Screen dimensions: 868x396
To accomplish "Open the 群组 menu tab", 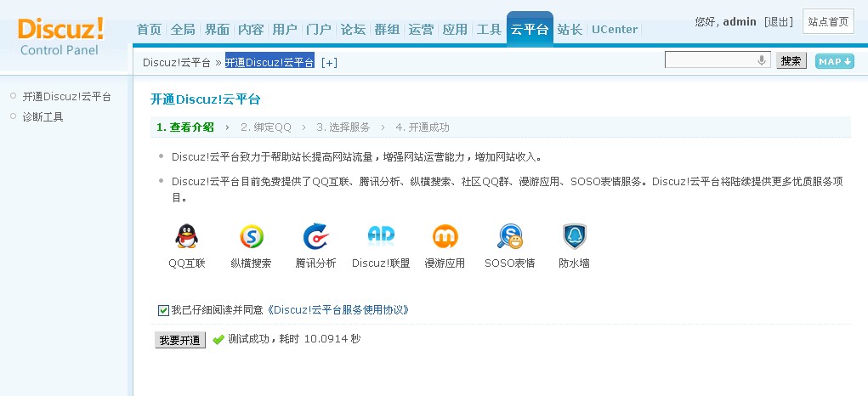I will (387, 29).
